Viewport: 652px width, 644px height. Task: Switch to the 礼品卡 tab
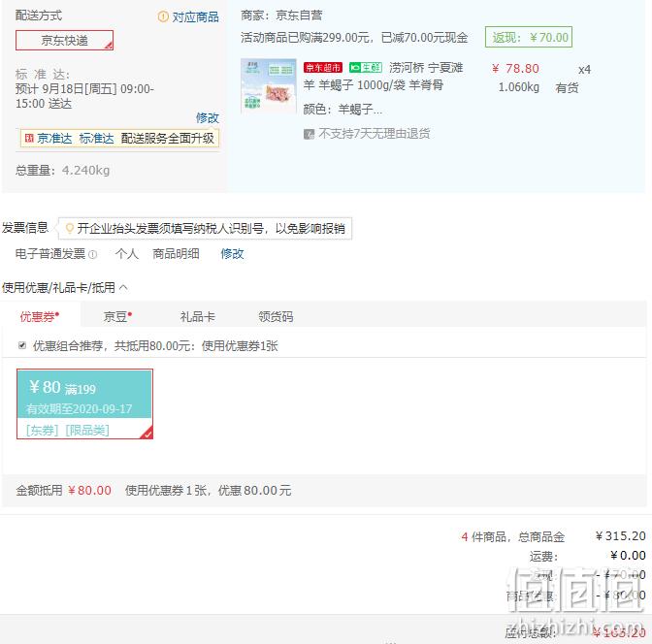(198, 317)
